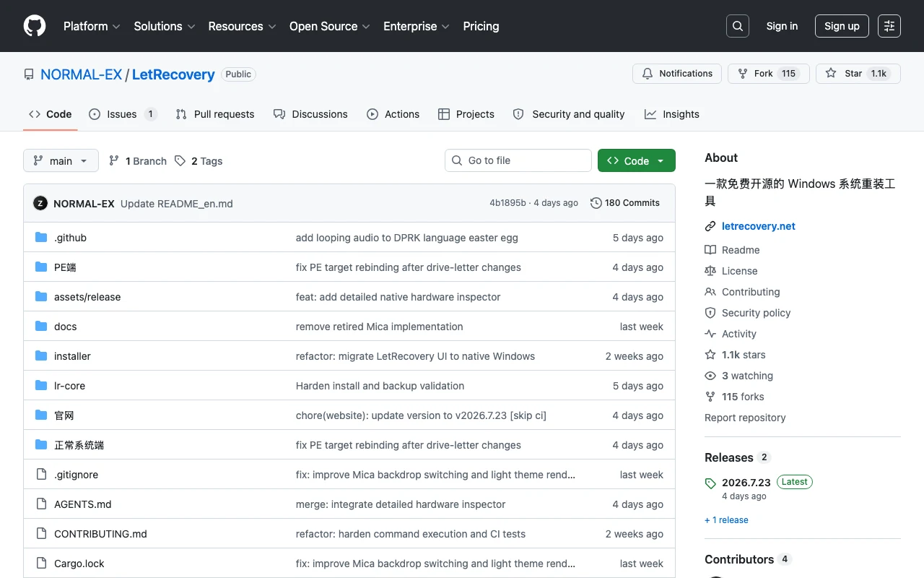
Task: Expand the Open Source menu
Action: click(330, 26)
